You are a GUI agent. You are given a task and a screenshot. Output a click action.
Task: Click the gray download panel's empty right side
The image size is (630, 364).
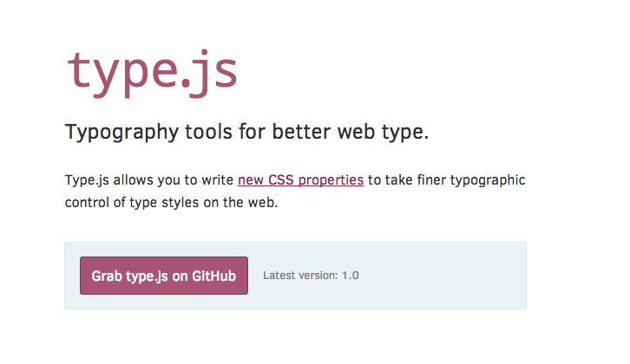pos(451,276)
